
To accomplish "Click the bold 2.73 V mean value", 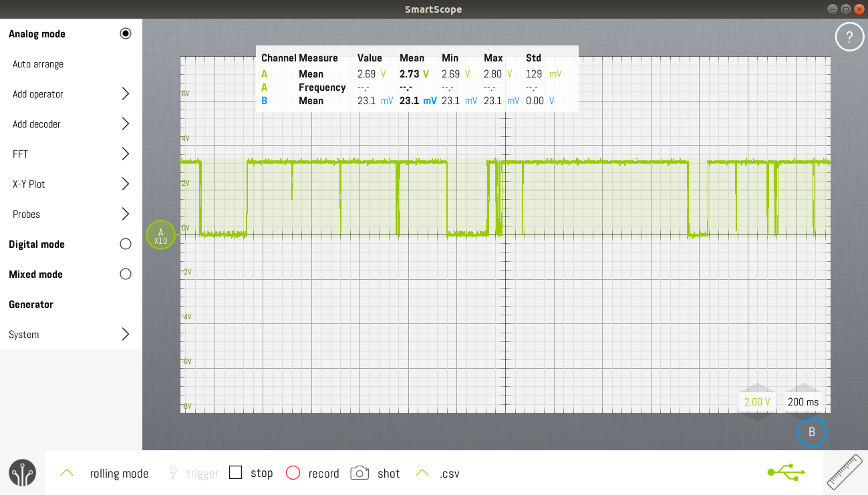I will pos(414,74).
